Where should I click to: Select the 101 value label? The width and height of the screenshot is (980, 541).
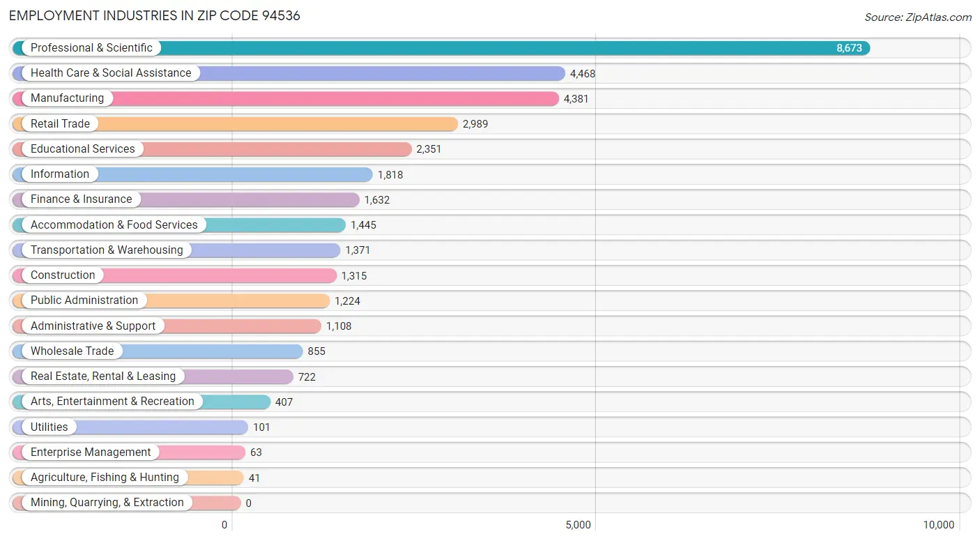click(261, 427)
